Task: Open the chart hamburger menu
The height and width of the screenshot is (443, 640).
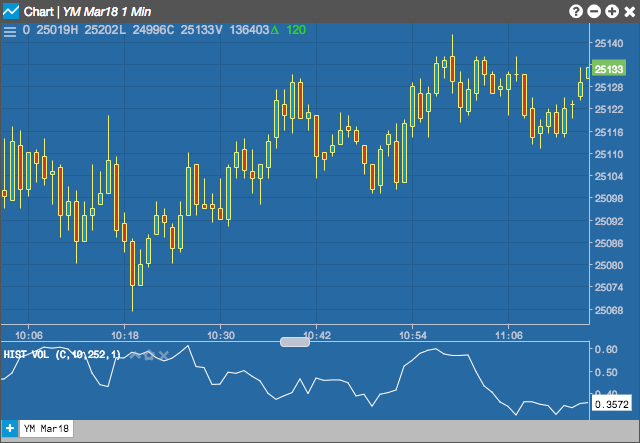Action: pos(10,31)
